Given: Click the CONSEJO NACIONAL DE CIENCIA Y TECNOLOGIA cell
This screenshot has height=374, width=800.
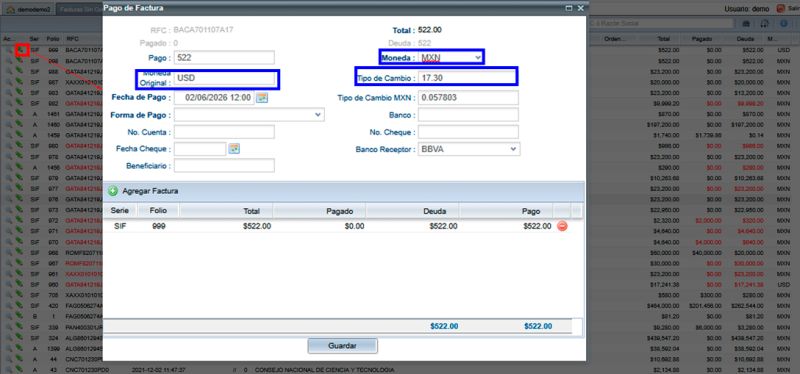Looking at the screenshot, I should pyautogui.click(x=324, y=369).
